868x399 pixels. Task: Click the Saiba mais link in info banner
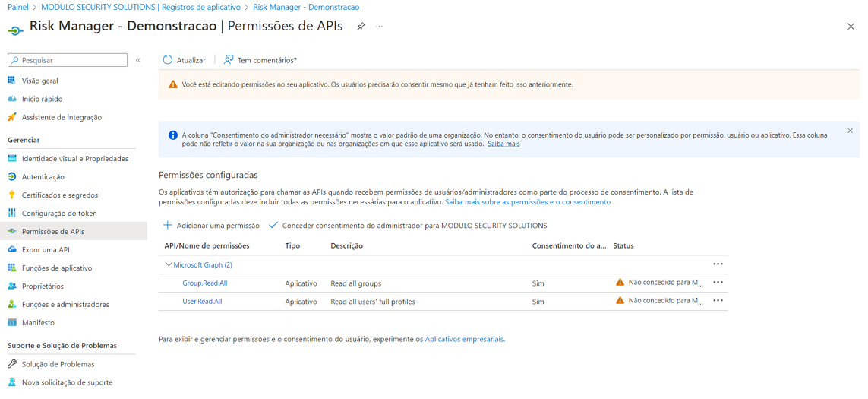pos(503,144)
